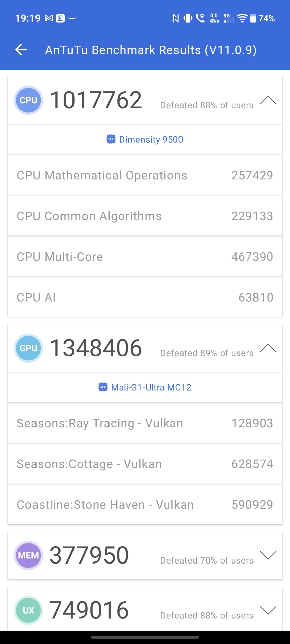Open the Dimensity 9500 link
The width and height of the screenshot is (290, 644).
tap(151, 139)
